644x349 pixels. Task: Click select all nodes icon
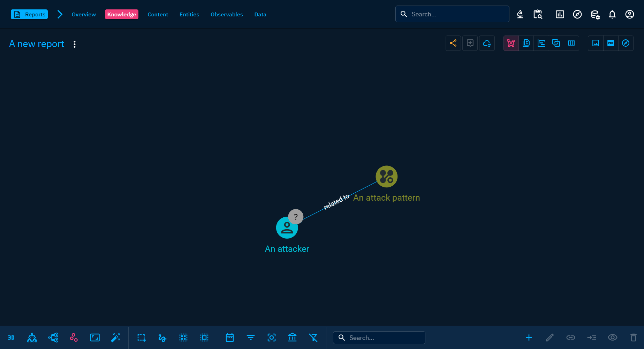pyautogui.click(x=204, y=338)
